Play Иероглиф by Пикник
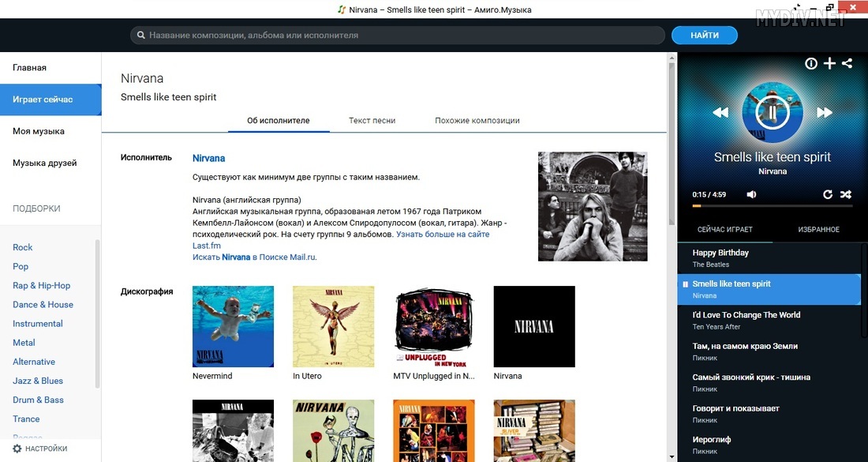868x462 pixels. [x=769, y=445]
